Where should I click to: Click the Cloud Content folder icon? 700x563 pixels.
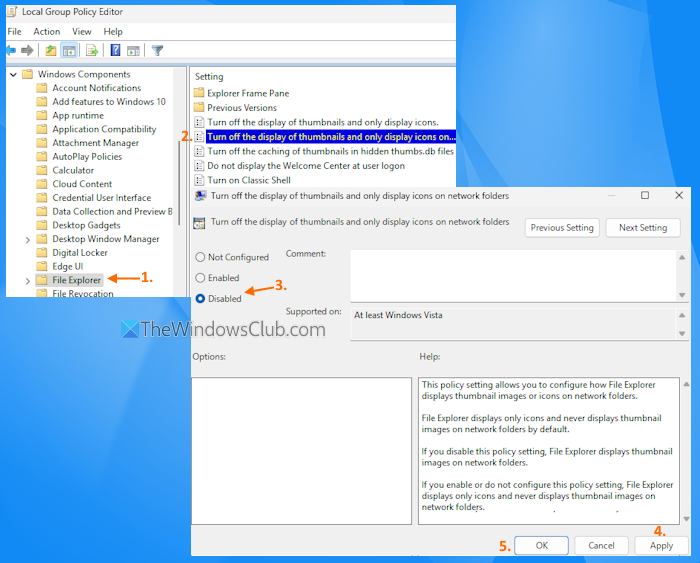pyautogui.click(x=42, y=184)
